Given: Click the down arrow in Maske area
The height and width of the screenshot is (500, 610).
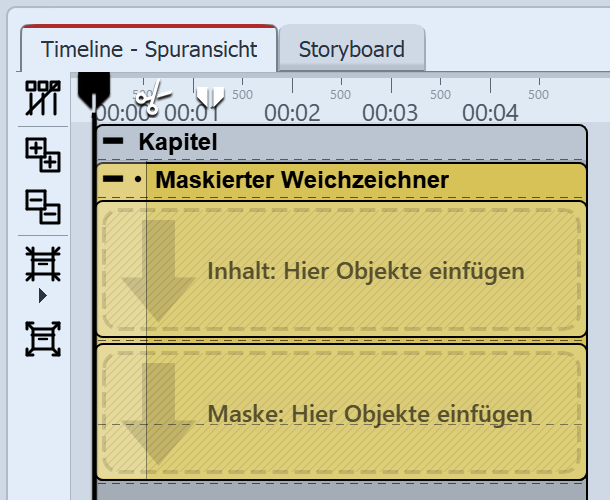Looking at the screenshot, I should [x=157, y=412].
